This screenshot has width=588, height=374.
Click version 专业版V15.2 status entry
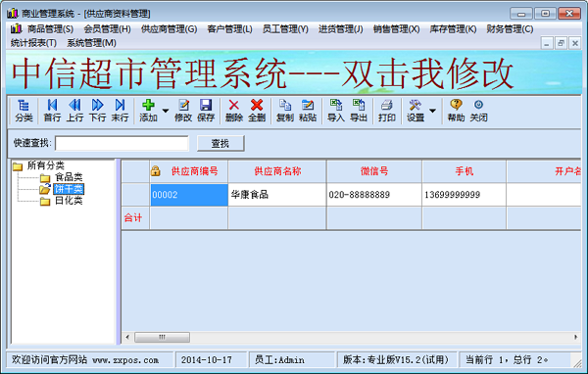pos(396,360)
